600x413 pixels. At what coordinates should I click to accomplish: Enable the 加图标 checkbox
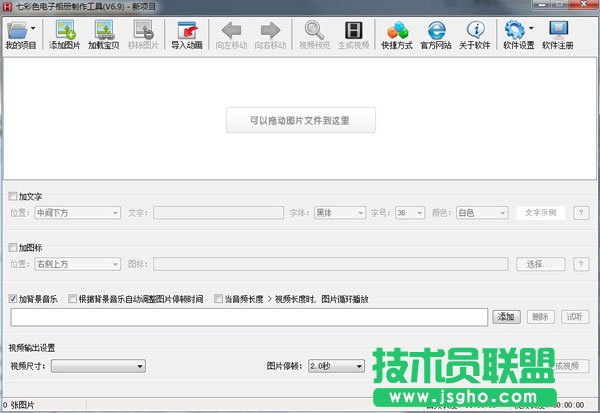(12, 247)
